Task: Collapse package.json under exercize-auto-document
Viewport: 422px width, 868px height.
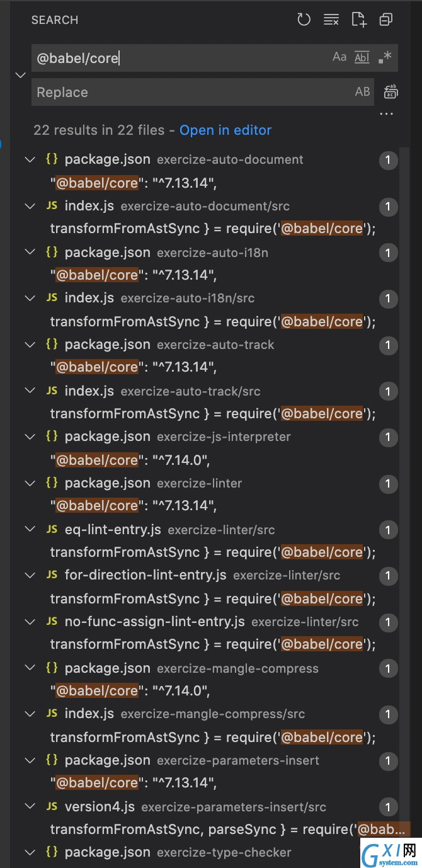Action: (x=30, y=159)
